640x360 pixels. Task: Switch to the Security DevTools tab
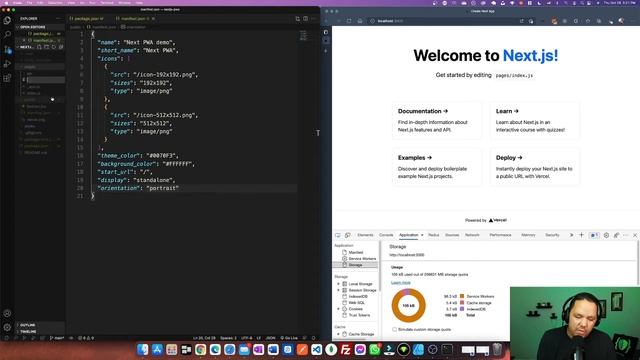552,235
